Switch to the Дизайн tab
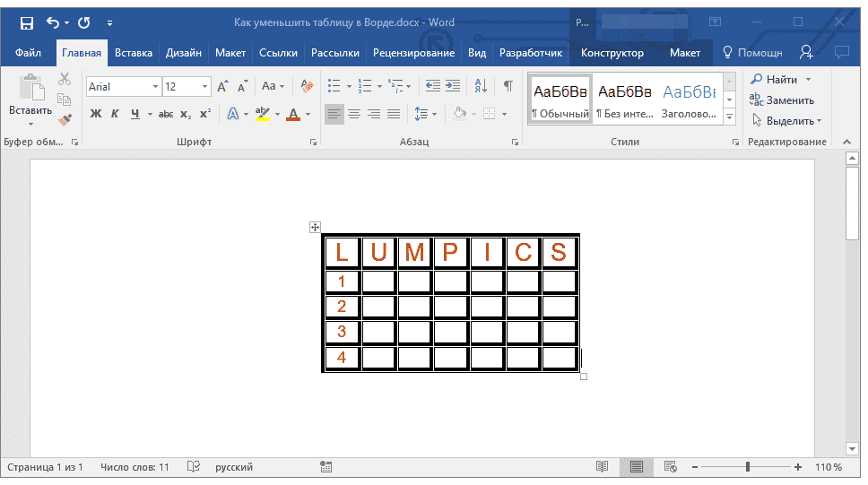 [x=183, y=53]
